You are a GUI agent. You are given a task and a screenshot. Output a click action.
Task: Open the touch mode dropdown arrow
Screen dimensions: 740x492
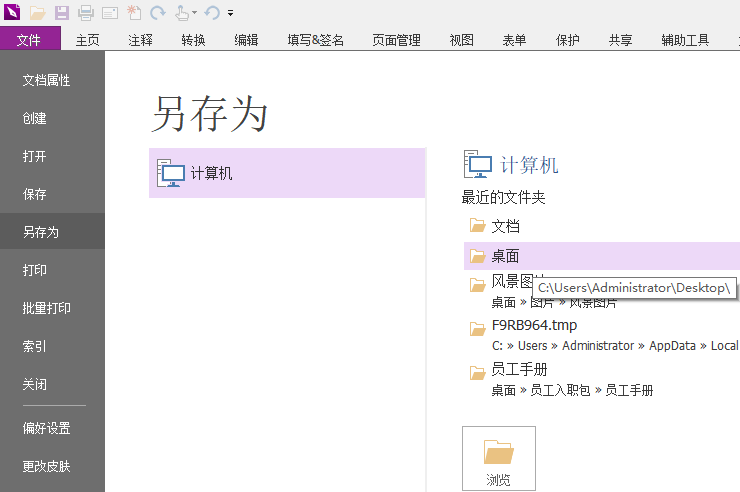coord(194,13)
